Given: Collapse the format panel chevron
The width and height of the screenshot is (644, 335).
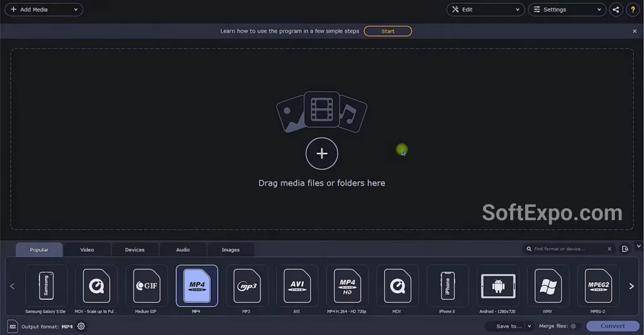Looking at the screenshot, I should click(639, 246).
